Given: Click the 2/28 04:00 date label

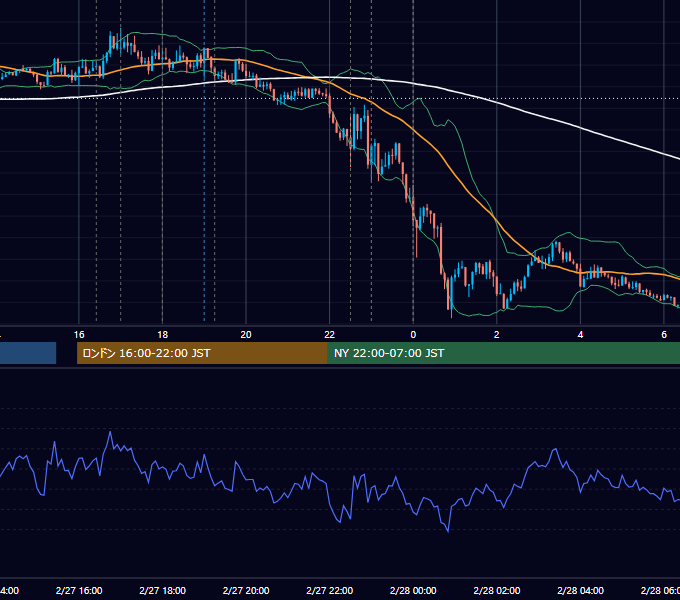Looking at the screenshot, I should (x=580, y=590).
